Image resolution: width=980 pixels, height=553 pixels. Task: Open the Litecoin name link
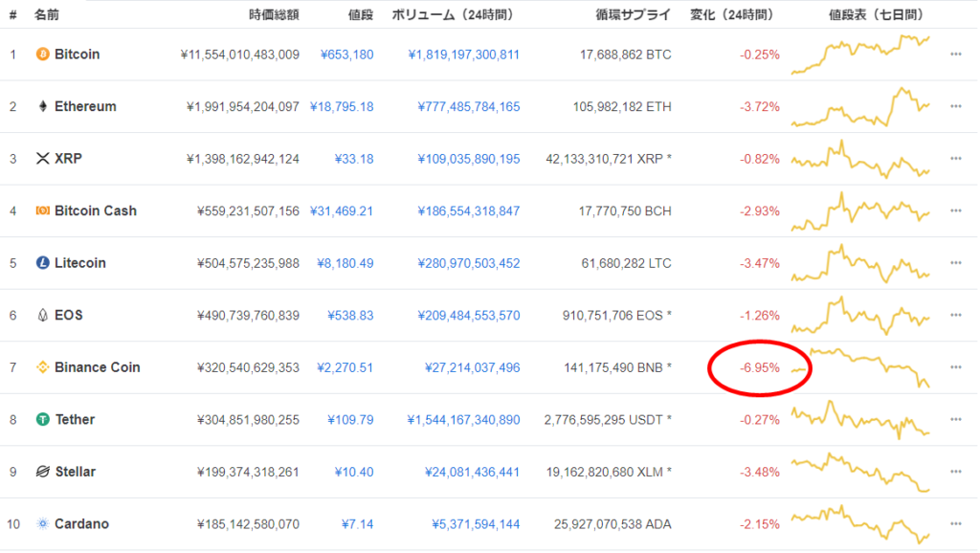(x=80, y=263)
